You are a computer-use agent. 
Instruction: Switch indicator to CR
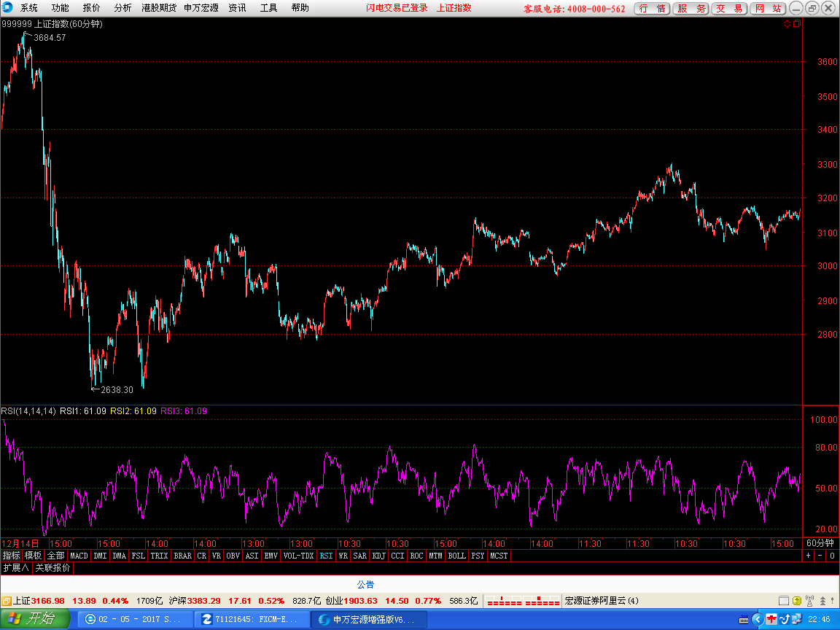tap(201, 556)
